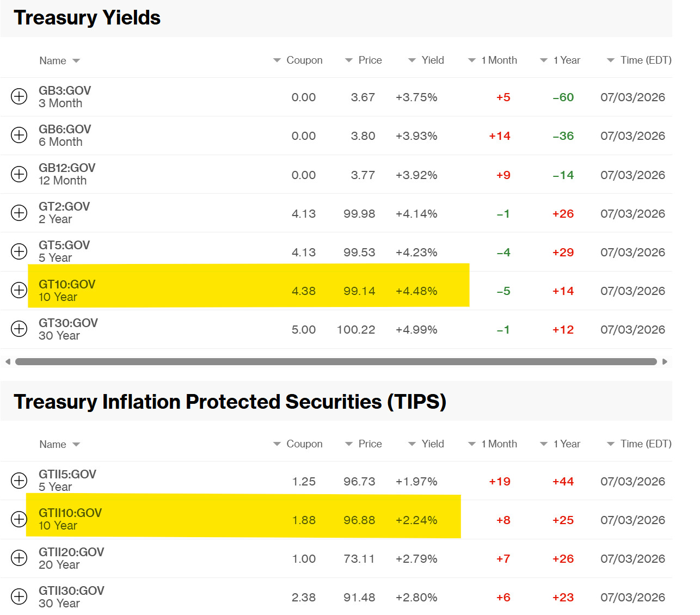
Task: Open the GT5:GOV ticker link
Action: pyautogui.click(x=64, y=245)
